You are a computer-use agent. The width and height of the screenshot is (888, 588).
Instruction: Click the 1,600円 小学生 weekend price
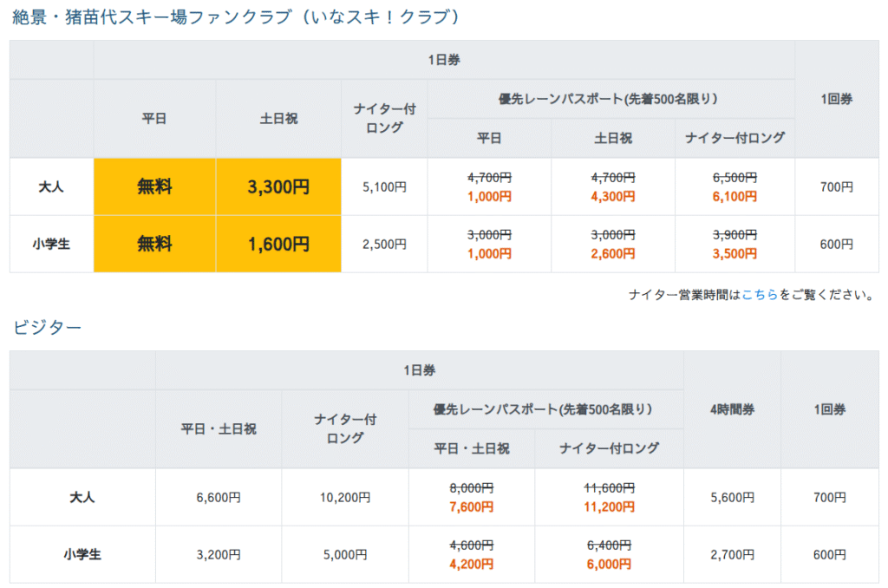pyautogui.click(x=278, y=243)
